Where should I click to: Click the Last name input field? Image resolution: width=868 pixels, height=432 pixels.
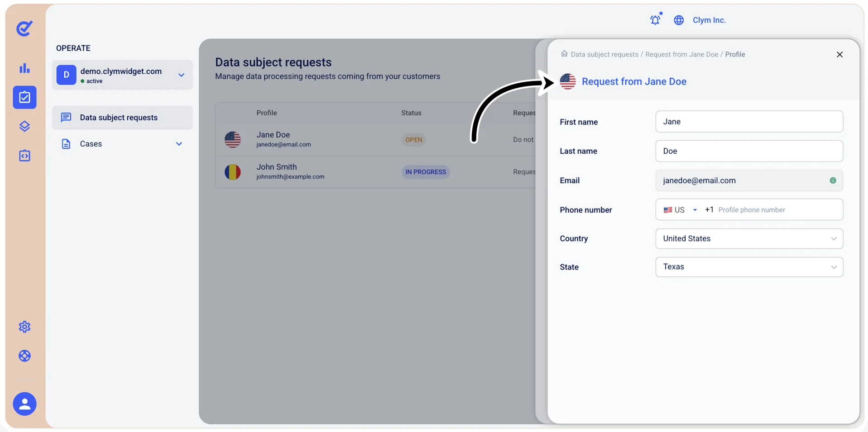(749, 151)
